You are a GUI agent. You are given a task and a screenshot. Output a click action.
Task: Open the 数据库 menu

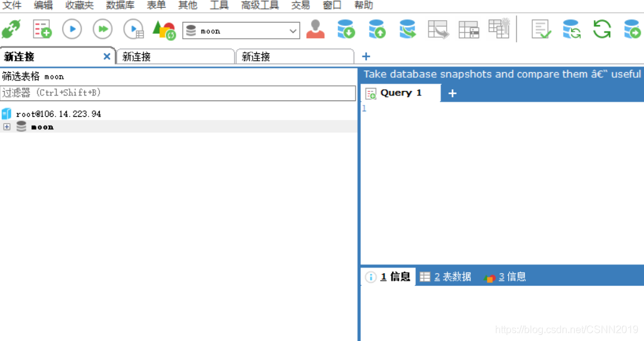click(120, 5)
